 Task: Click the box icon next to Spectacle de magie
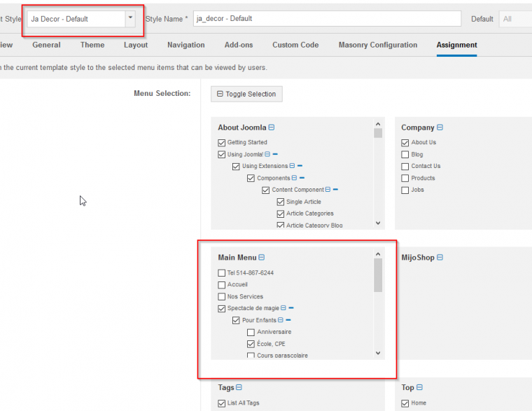coord(284,308)
